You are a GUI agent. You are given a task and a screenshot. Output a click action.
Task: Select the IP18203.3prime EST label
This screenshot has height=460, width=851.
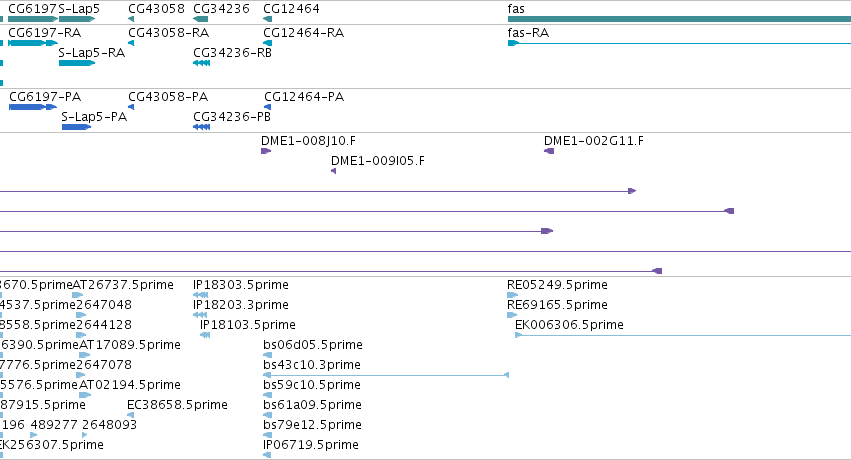[241, 305]
